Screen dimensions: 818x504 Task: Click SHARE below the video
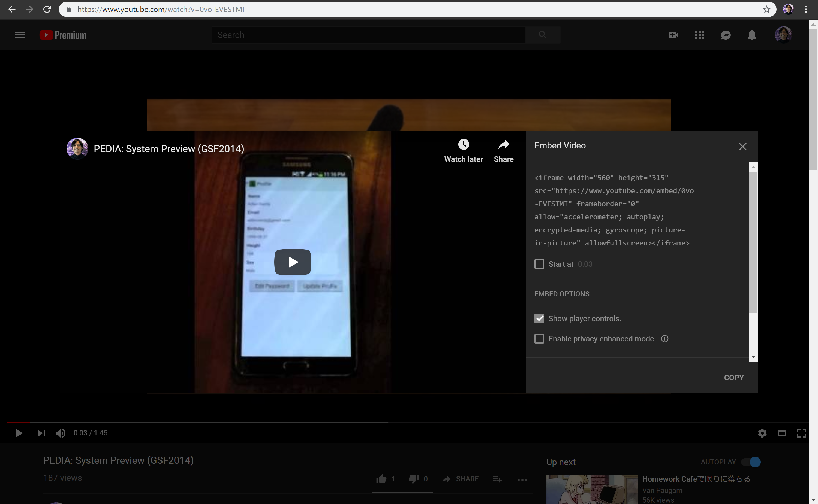(460, 479)
